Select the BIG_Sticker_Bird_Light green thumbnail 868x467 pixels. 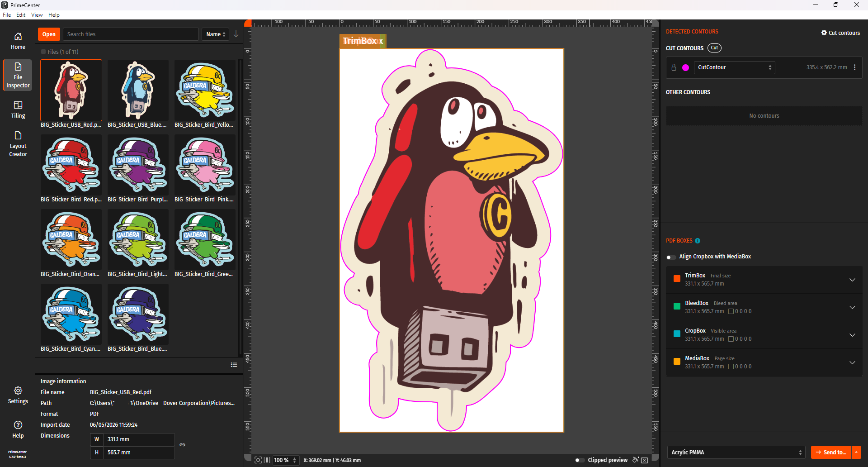click(x=138, y=239)
